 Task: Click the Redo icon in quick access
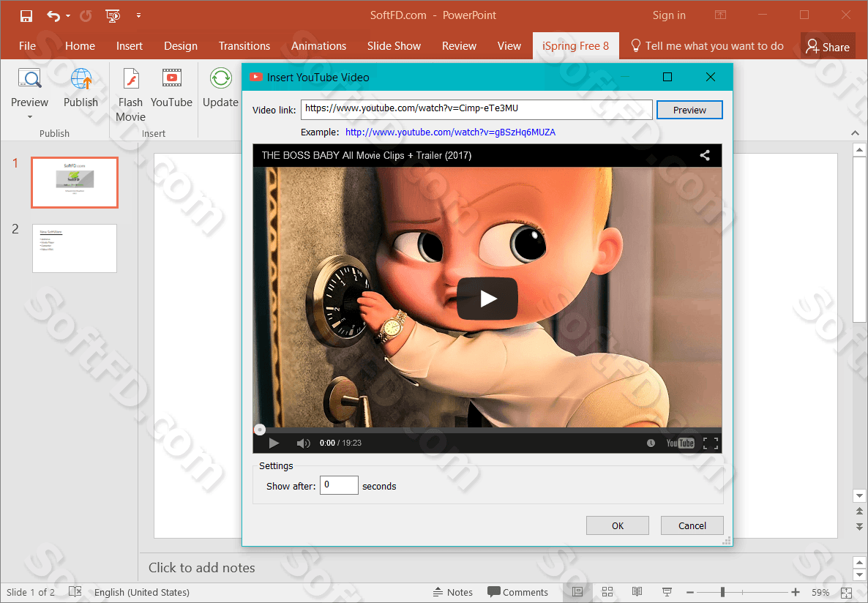tap(86, 15)
